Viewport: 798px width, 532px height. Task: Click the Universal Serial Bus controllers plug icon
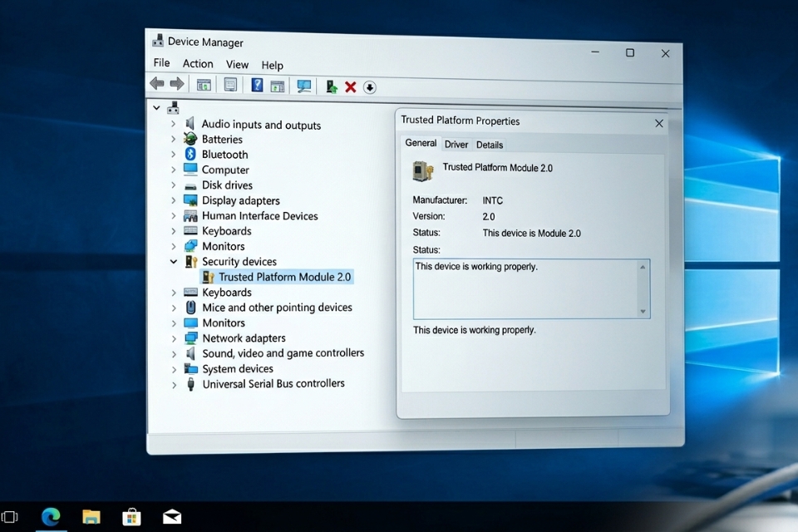click(191, 384)
